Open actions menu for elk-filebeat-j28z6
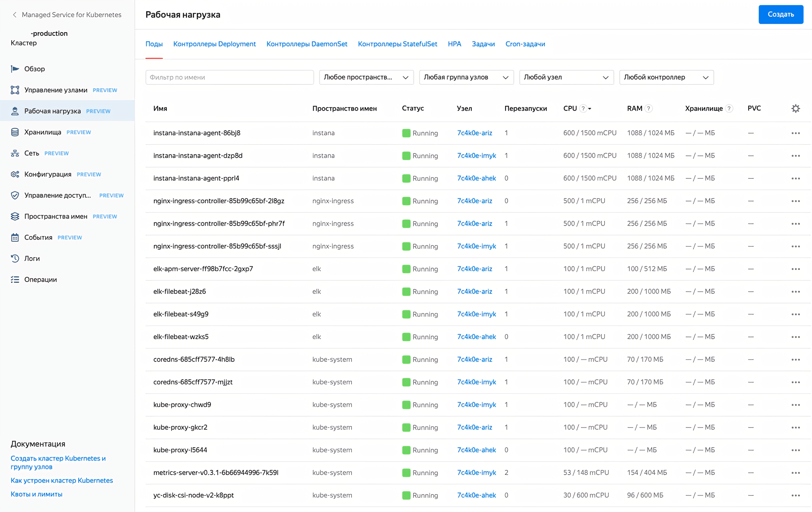Screen dimensions: 812x512 795,291
